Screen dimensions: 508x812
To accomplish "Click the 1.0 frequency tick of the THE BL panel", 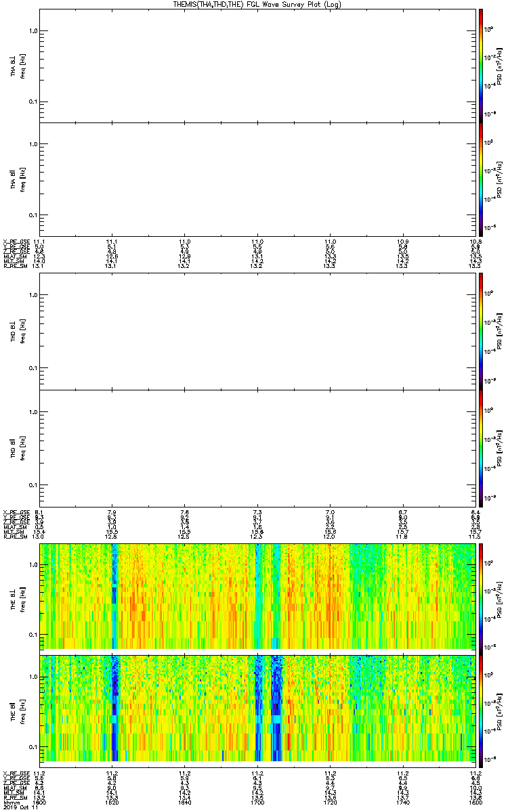I will point(33,564).
